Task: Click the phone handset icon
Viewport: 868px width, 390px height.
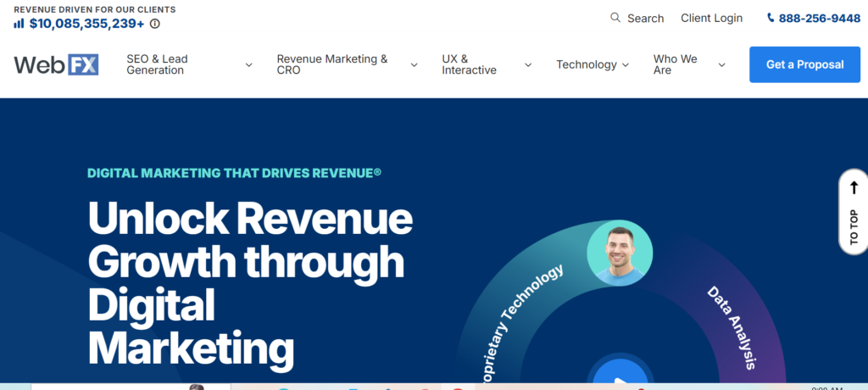Action: point(771,18)
